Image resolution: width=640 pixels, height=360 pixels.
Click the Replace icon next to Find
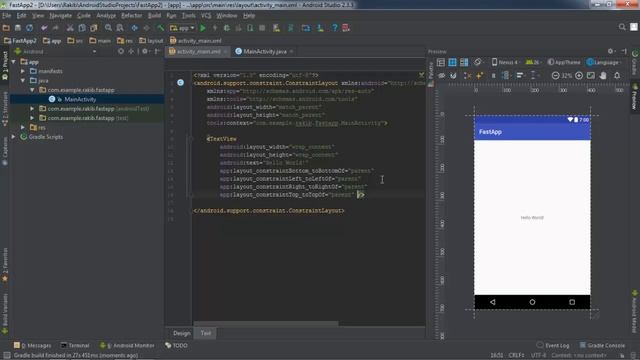coord(120,28)
